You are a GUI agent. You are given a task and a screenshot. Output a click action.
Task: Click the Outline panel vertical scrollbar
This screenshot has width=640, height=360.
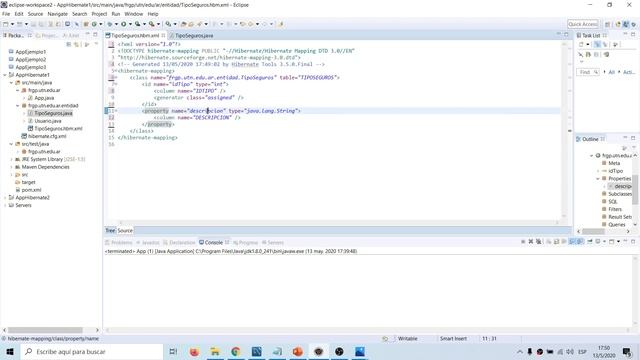[x=635, y=190]
